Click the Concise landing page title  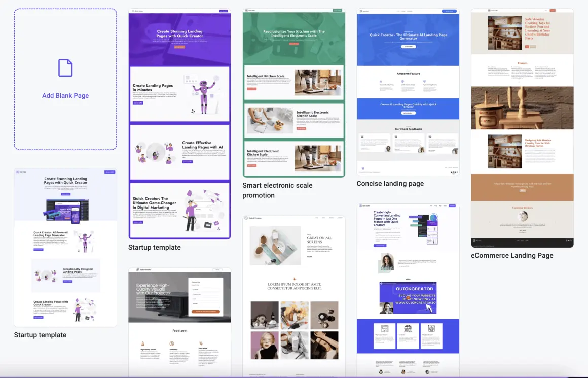[390, 184]
